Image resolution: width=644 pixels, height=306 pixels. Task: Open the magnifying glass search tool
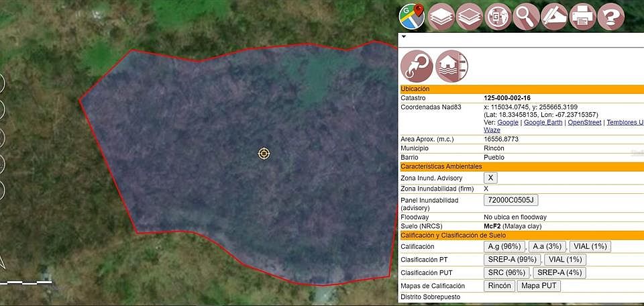click(x=526, y=17)
